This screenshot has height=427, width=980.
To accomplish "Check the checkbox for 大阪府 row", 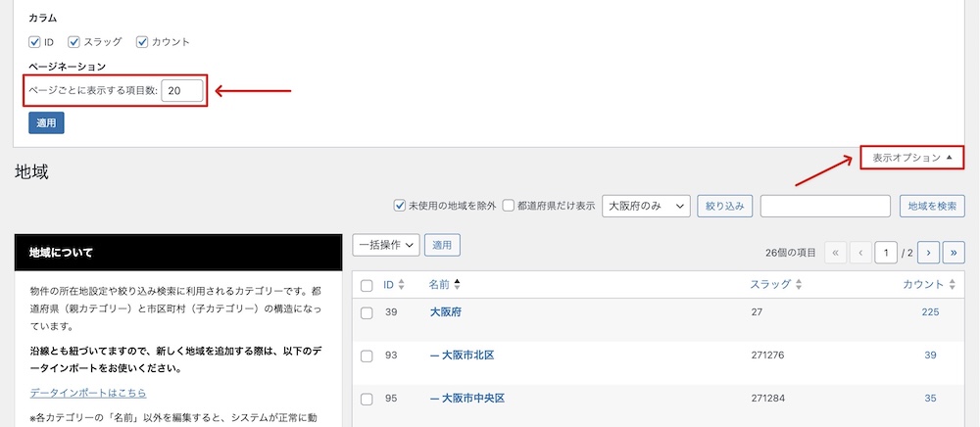I will tap(367, 312).
